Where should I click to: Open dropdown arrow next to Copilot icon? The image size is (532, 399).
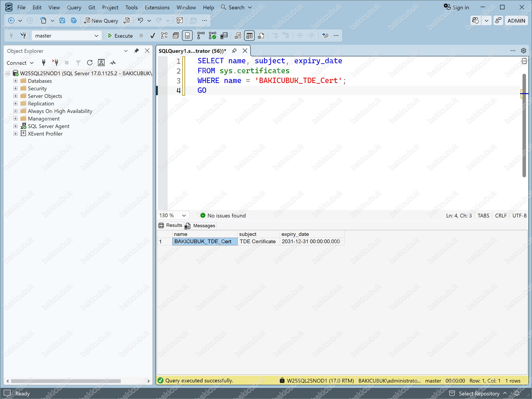486,21
